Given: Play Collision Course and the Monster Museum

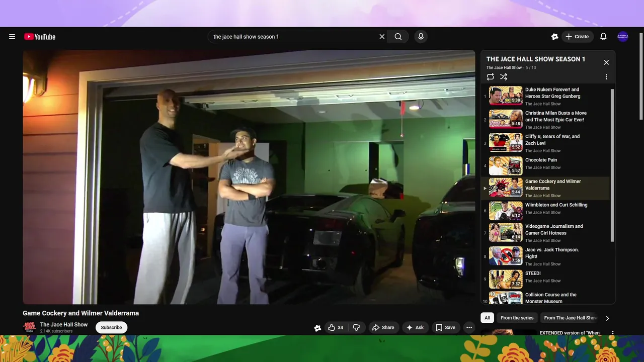Looking at the screenshot, I should pyautogui.click(x=546, y=298).
